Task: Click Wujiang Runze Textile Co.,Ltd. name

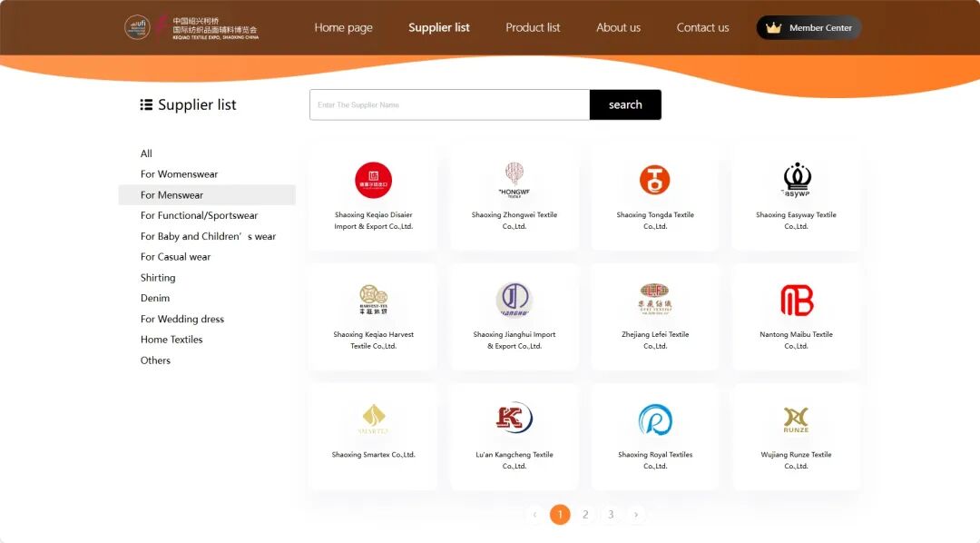Action: tap(797, 459)
